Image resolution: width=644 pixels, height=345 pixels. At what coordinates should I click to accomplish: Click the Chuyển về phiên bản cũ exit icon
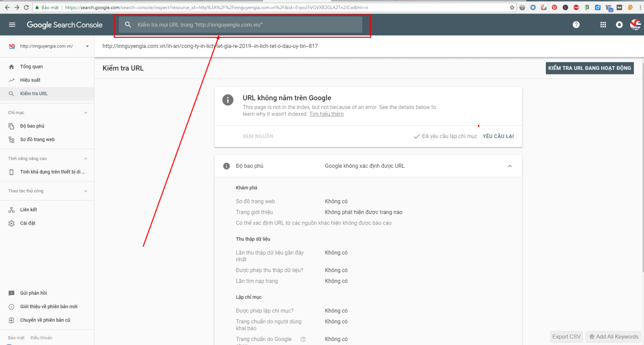pos(11,320)
